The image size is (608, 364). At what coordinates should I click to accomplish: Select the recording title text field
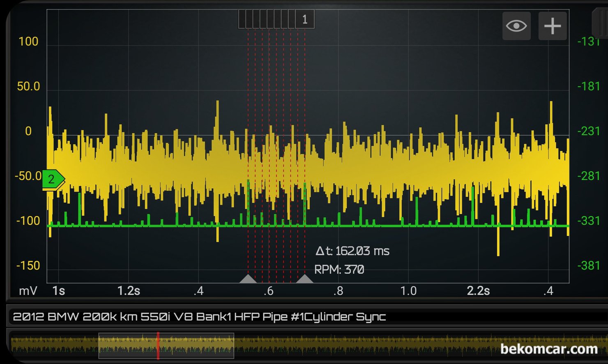pyautogui.click(x=199, y=317)
